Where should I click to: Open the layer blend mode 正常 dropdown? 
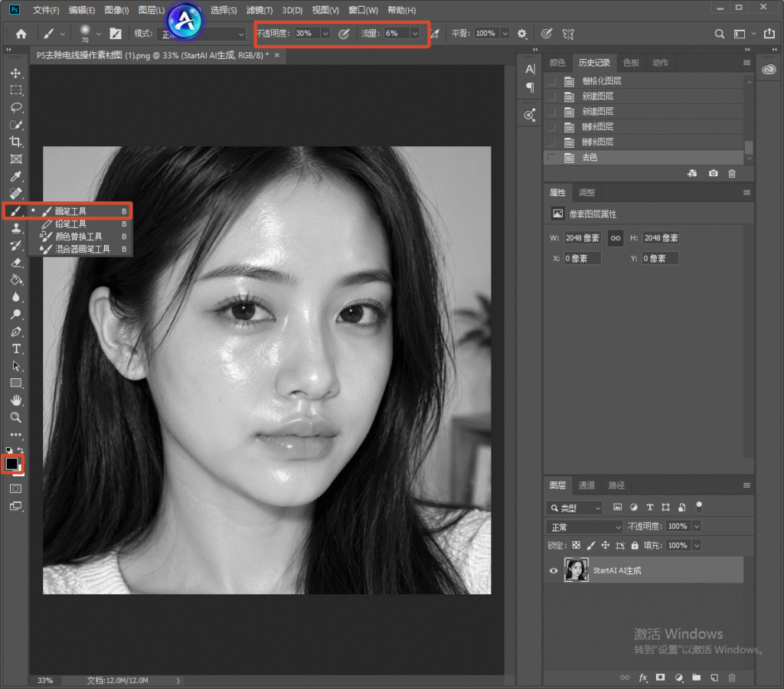coord(584,527)
